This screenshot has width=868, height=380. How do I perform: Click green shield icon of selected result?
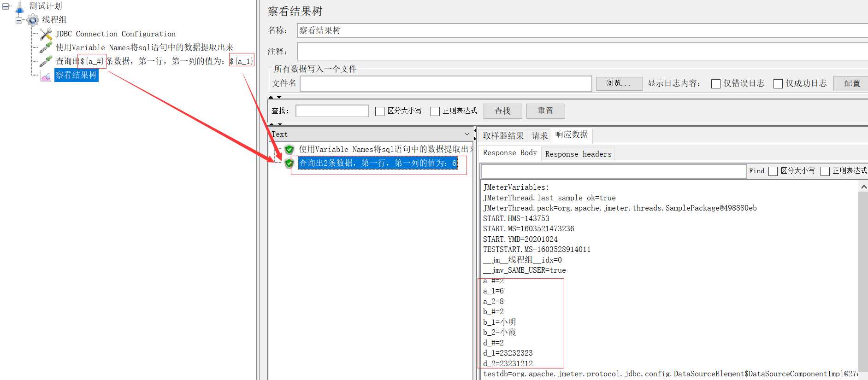[289, 163]
